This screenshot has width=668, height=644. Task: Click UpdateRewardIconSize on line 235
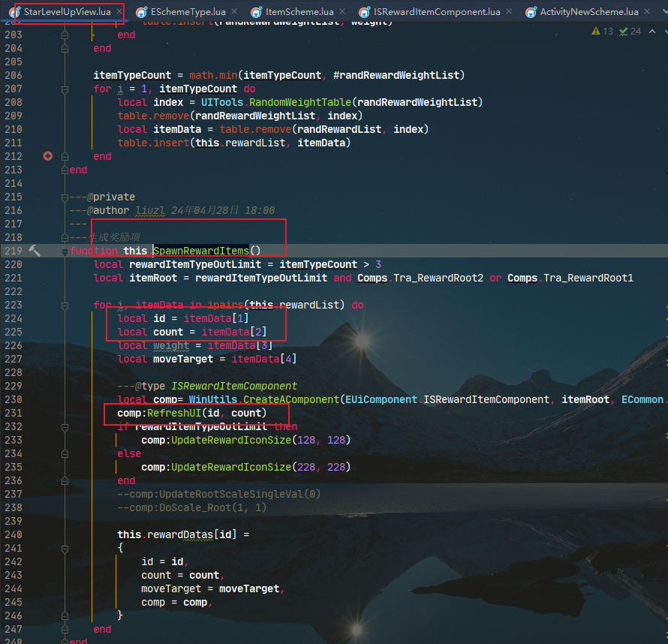231,468
